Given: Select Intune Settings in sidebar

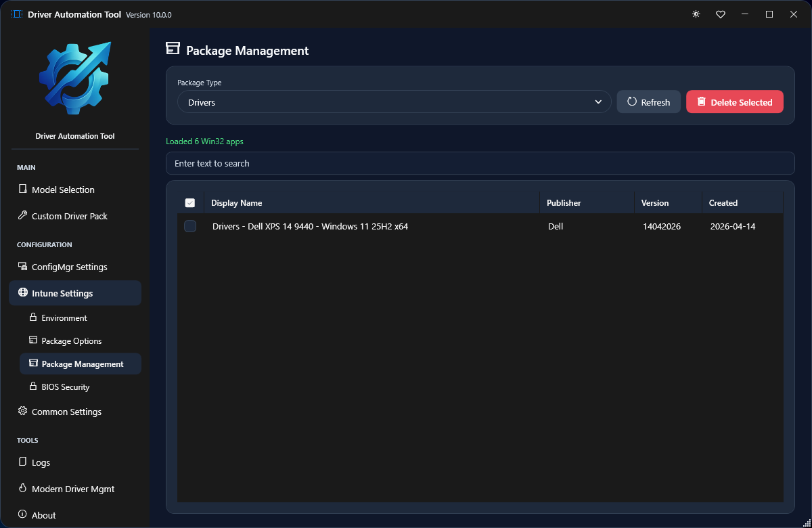Looking at the screenshot, I should pos(75,293).
